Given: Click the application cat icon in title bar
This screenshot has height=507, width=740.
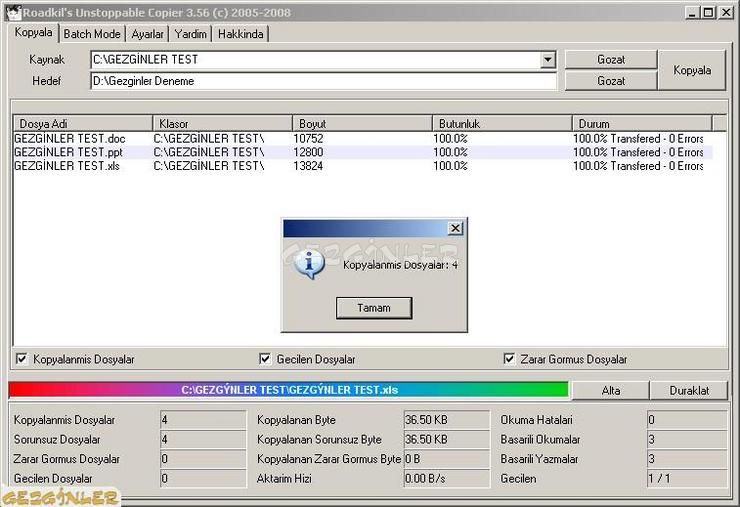Looking at the screenshot, I should (13, 12).
